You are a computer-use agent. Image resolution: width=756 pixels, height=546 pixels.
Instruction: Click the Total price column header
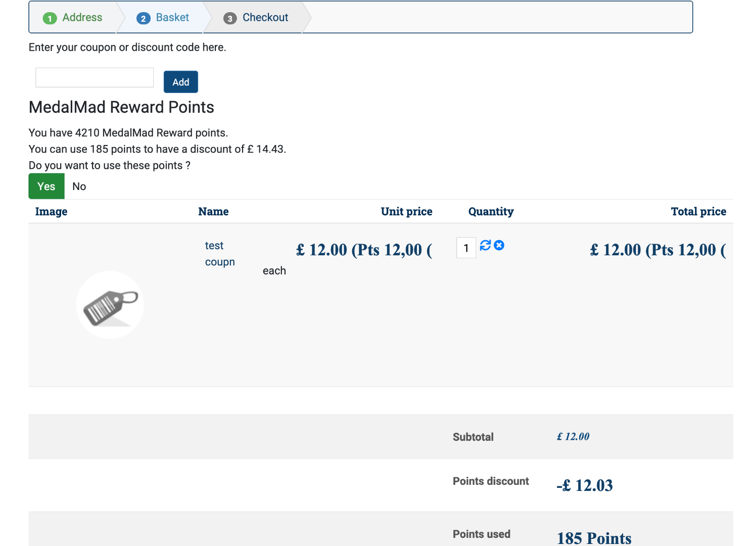[698, 212]
